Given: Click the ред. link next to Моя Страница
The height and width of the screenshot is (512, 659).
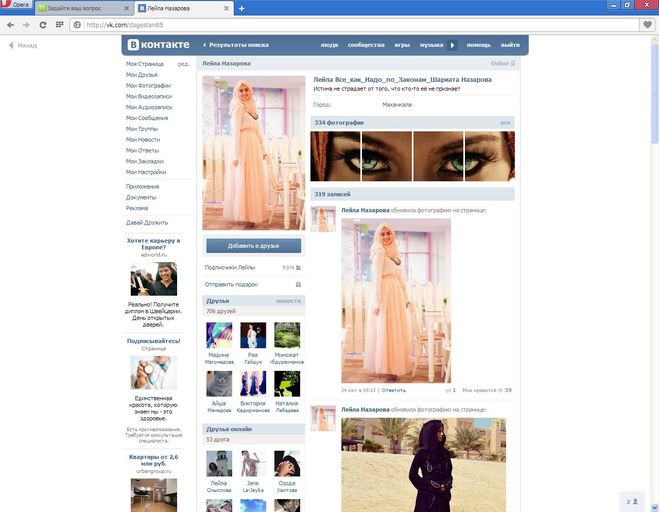Looking at the screenshot, I should pyautogui.click(x=183, y=64).
